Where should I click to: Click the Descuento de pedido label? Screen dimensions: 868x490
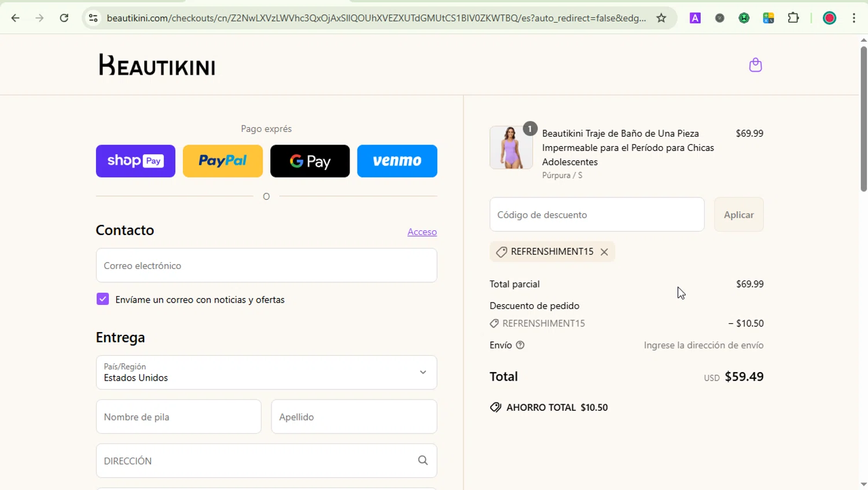point(534,305)
